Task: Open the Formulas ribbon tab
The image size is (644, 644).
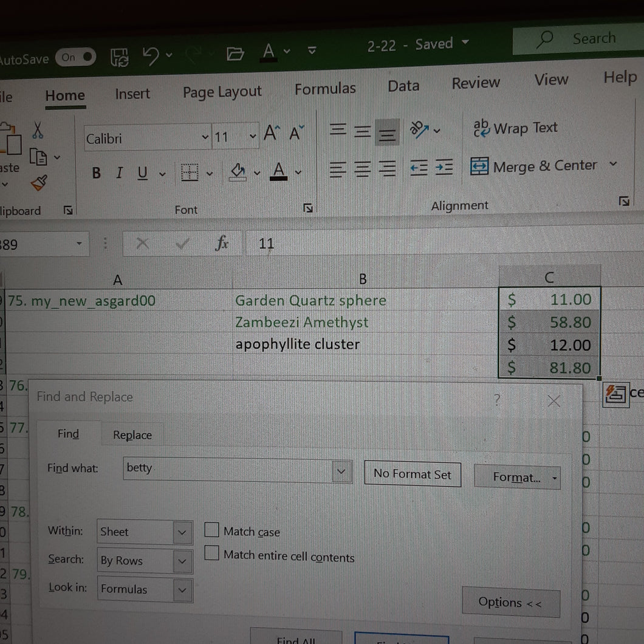Action: coord(325,89)
